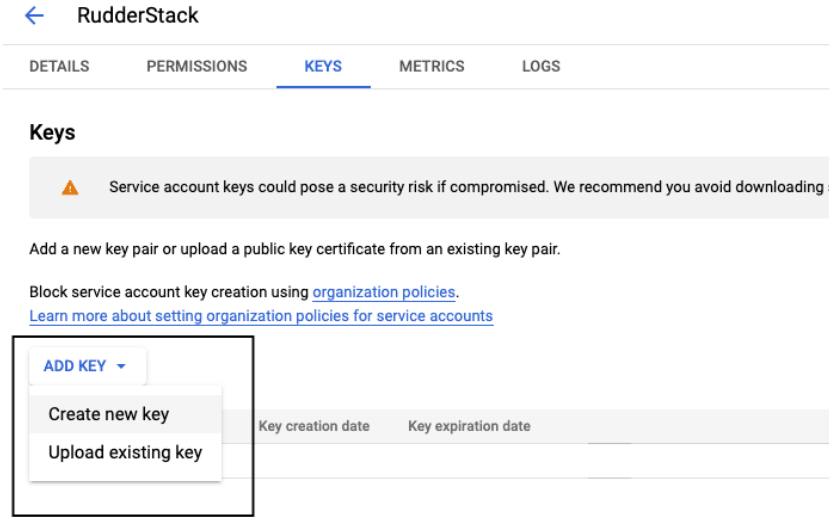This screenshot has height=529, width=829.
Task: Click the 'Add a new key pair' description text
Action: [x=294, y=249]
